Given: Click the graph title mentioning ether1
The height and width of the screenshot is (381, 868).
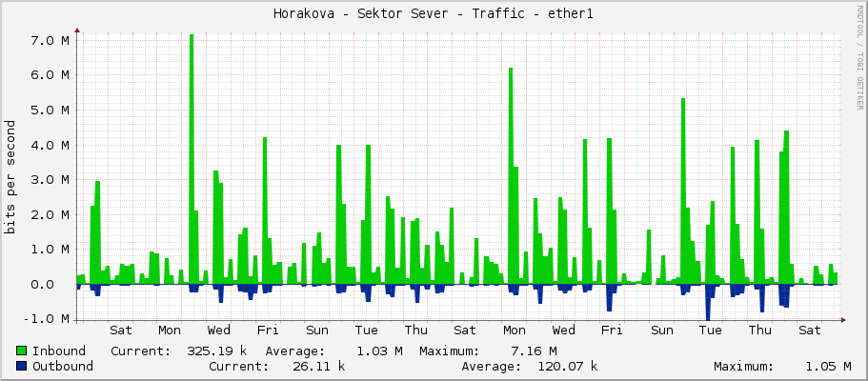Looking at the screenshot, I should click(434, 13).
